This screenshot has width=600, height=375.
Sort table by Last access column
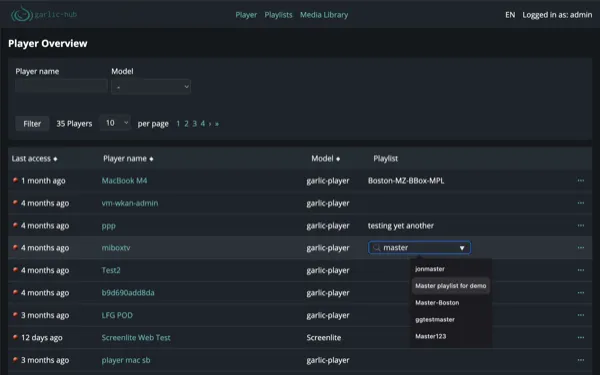(34, 158)
